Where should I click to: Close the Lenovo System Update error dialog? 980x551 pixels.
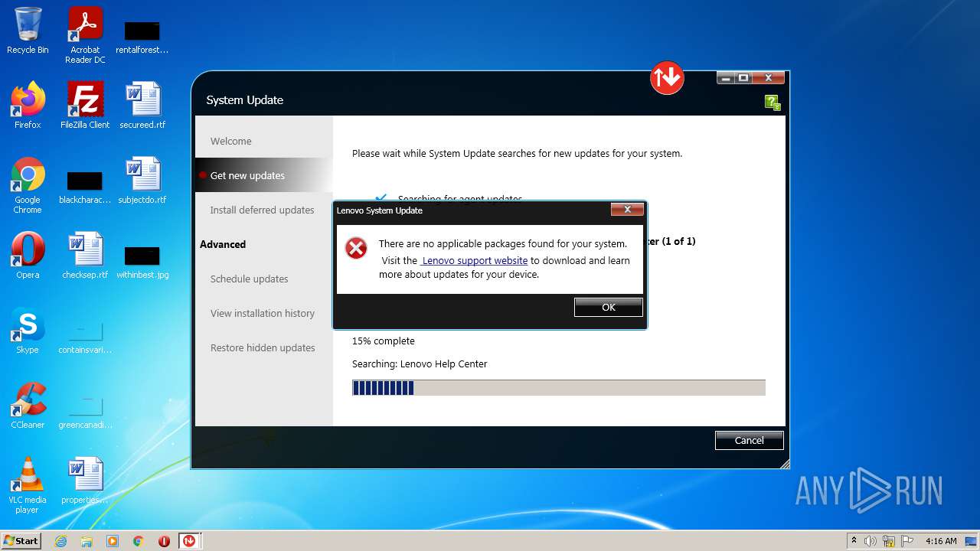click(x=627, y=210)
